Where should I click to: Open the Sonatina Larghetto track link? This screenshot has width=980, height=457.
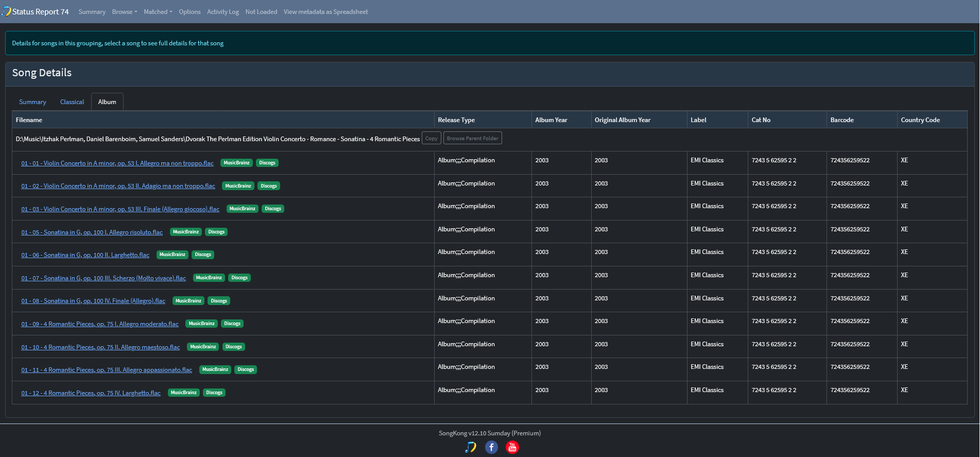pos(85,255)
